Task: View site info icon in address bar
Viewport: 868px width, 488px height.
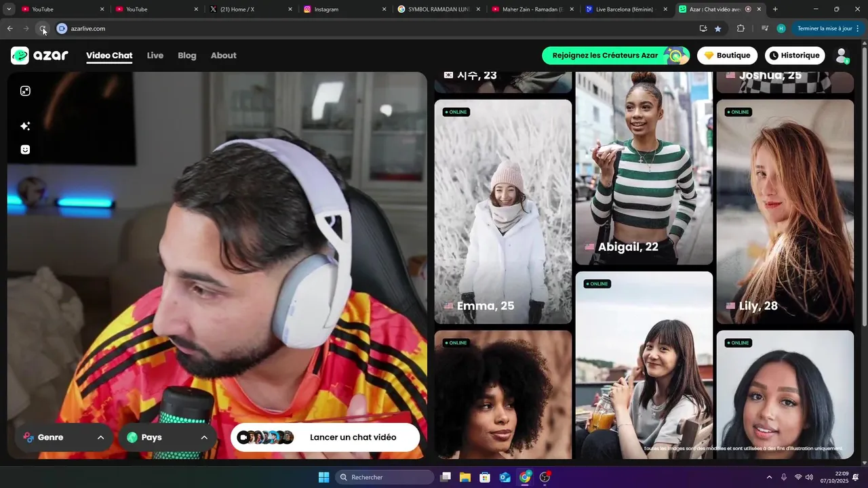Action: tap(62, 28)
